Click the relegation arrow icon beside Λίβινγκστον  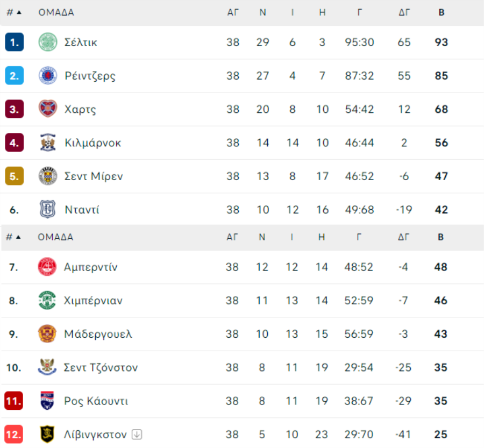point(137,435)
